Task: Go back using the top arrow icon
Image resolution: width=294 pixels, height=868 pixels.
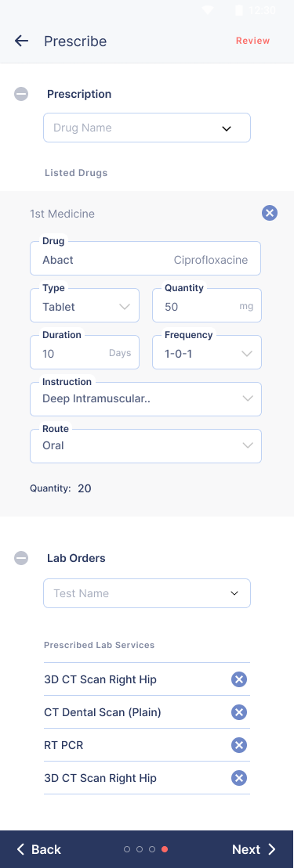Action: [21, 41]
